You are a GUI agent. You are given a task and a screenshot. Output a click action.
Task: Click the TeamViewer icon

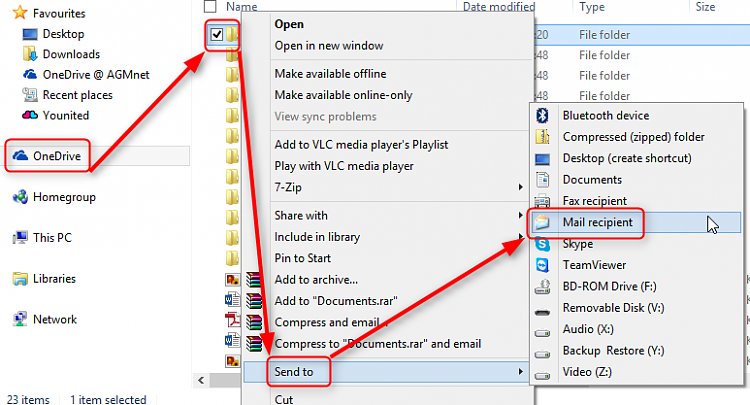click(542, 265)
